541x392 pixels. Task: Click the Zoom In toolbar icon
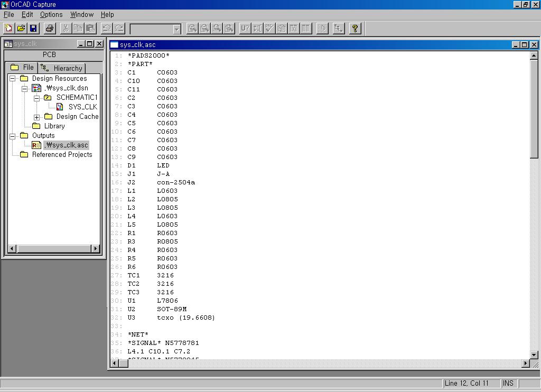coord(192,29)
